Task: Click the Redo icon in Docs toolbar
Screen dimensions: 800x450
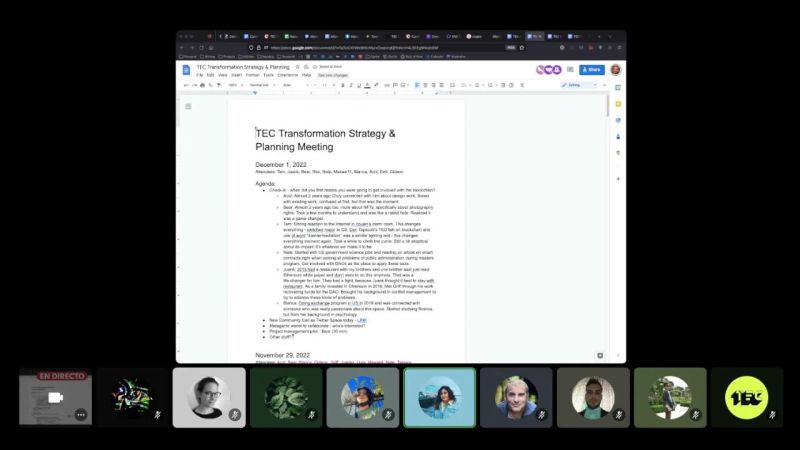Action: [x=194, y=85]
